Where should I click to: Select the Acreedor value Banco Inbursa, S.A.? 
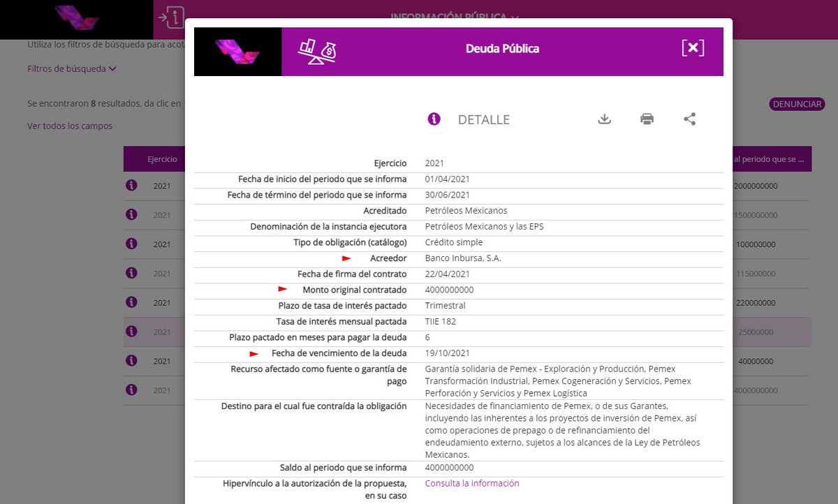tap(463, 258)
